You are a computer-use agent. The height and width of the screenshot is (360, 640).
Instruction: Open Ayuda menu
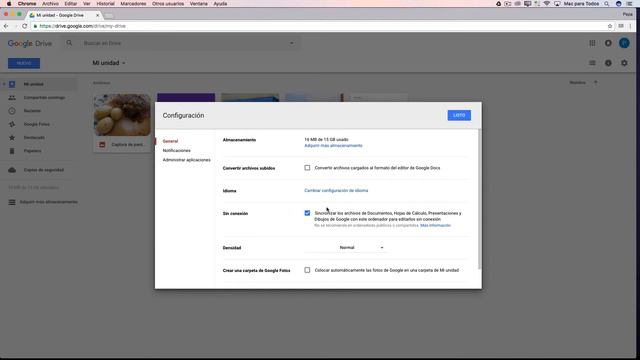(x=220, y=4)
